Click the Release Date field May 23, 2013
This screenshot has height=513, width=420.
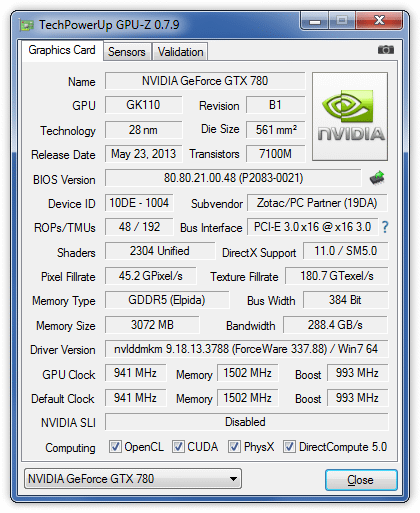tap(144, 154)
